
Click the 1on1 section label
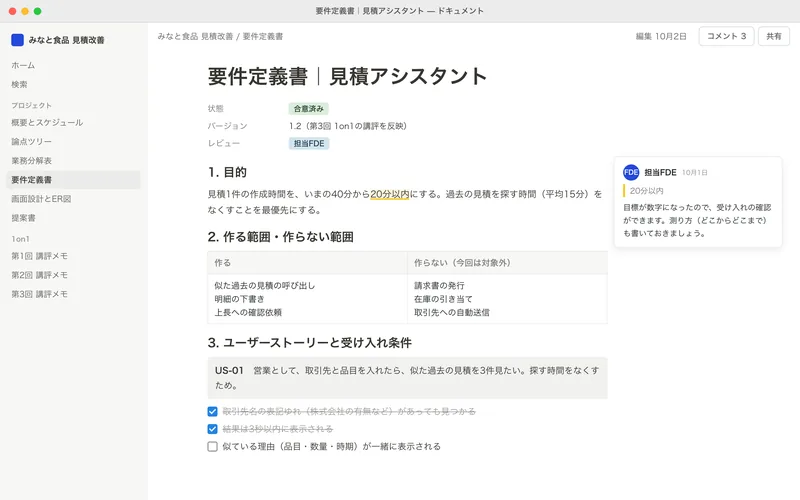(20, 239)
